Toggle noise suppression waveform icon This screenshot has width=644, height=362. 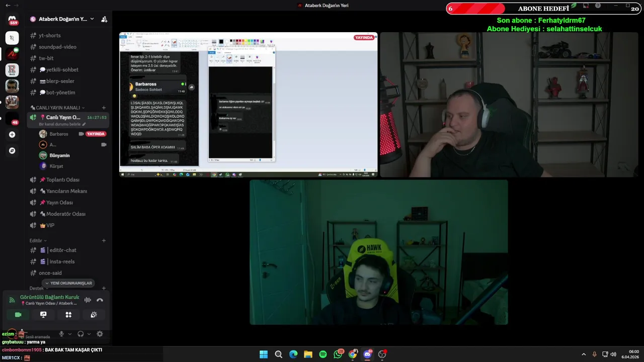[x=88, y=300]
